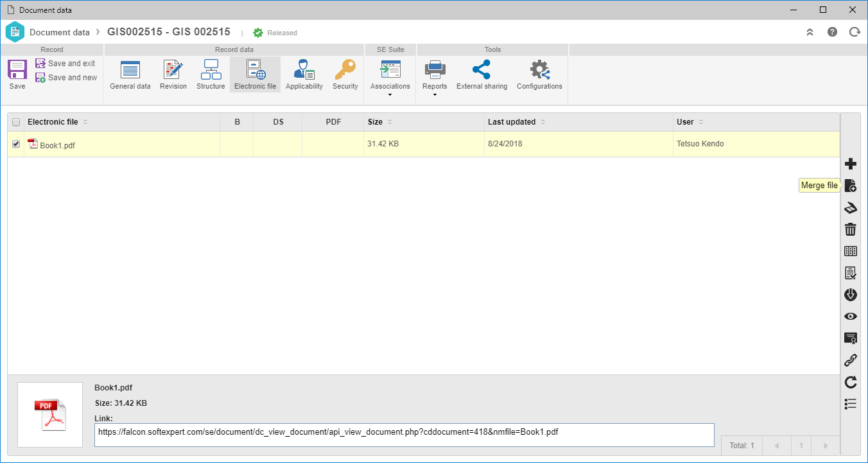This screenshot has width=868, height=463.
Task: Click the delete trash icon
Action: click(851, 229)
